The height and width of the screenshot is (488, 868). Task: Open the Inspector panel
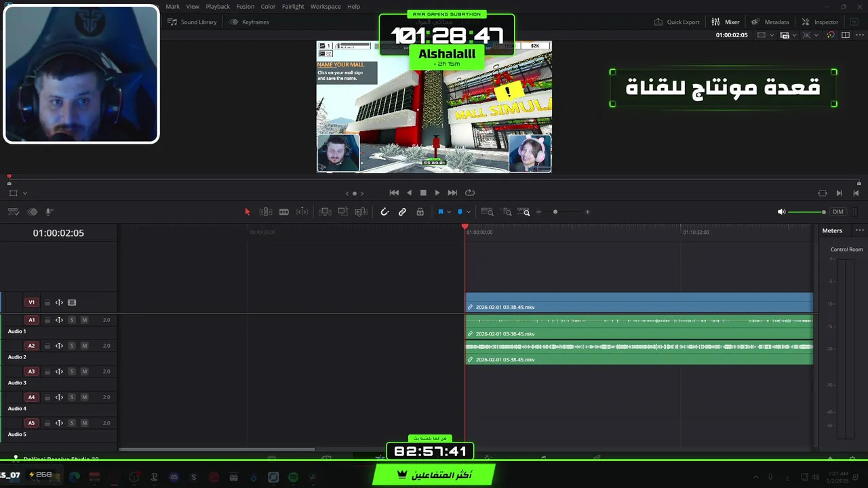click(x=821, y=22)
